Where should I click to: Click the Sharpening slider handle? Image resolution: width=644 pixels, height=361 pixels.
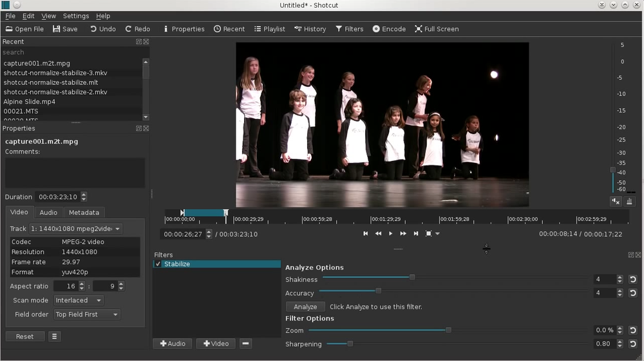[350, 344]
